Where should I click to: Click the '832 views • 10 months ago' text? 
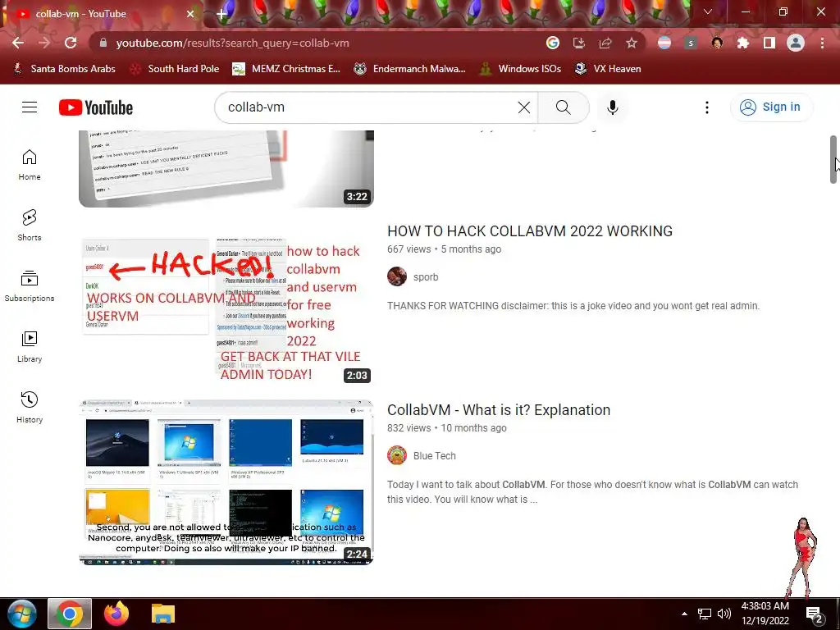447,428
